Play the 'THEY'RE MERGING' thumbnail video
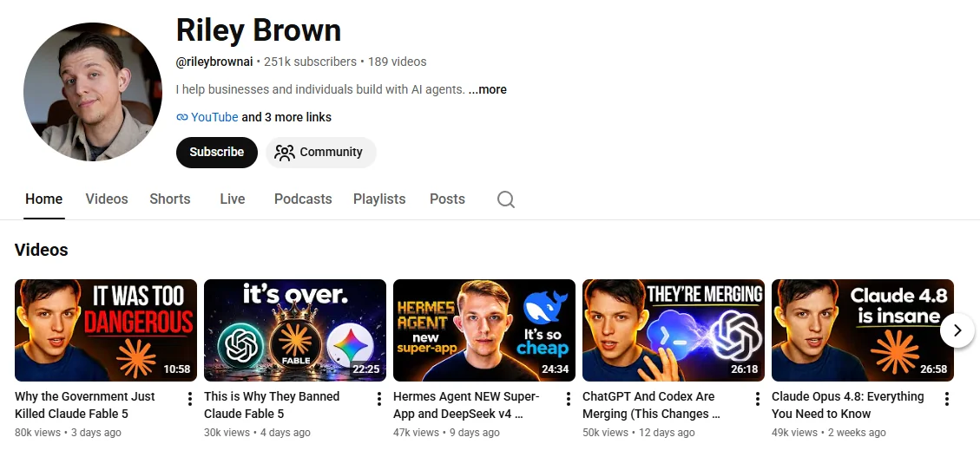 click(674, 330)
